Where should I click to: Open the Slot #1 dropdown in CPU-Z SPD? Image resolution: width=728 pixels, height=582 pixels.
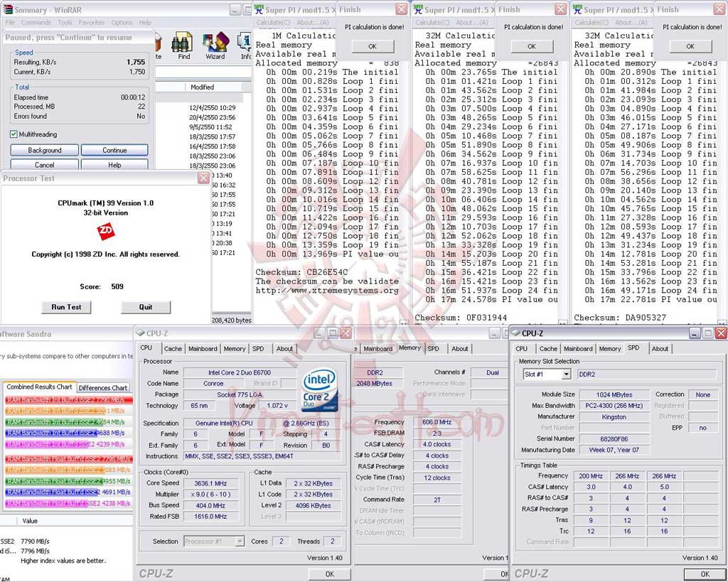tap(566, 374)
